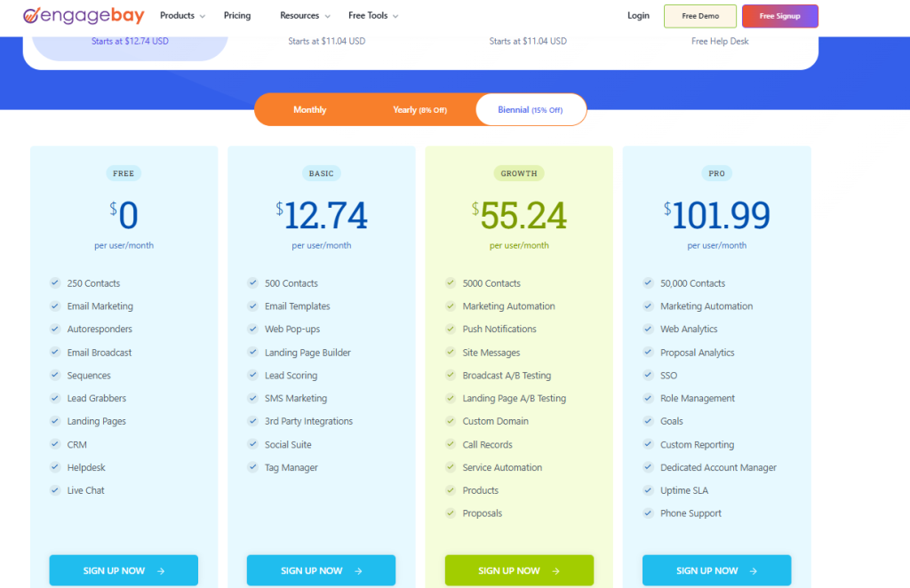Viewport: 910px width, 588px height.
Task: Click the PRO plan badge
Action: coord(717,173)
